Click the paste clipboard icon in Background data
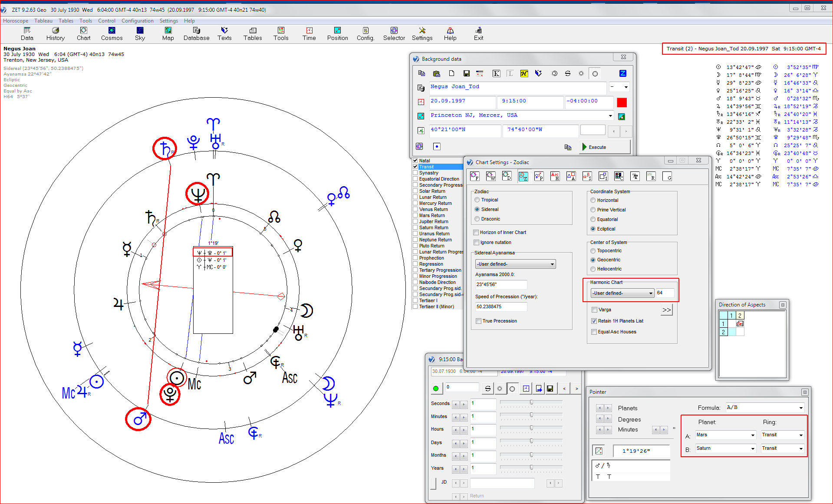833x504 pixels. tap(437, 73)
